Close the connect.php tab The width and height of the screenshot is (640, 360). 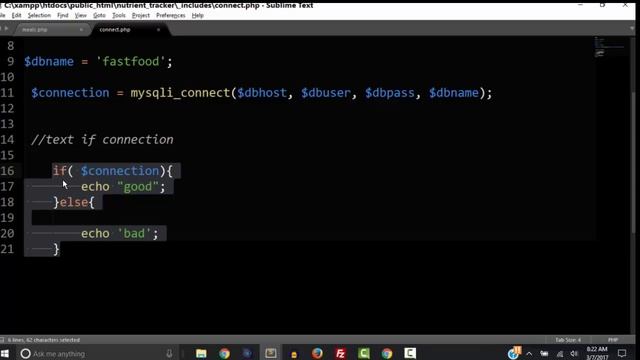[x=158, y=29]
